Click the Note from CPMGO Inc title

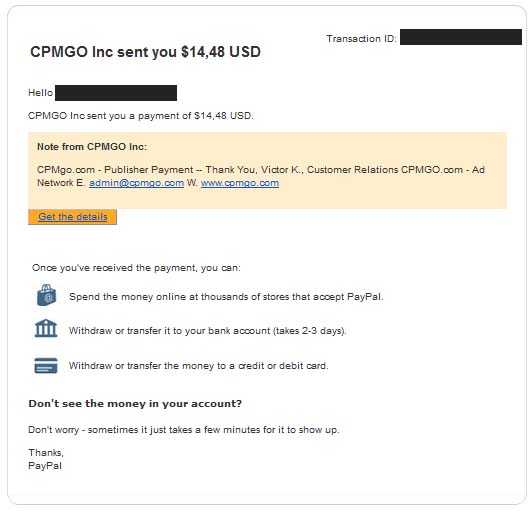click(92, 147)
